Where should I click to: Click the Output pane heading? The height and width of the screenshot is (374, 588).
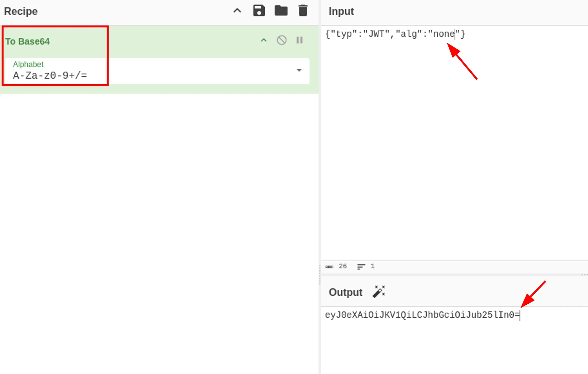(345, 292)
